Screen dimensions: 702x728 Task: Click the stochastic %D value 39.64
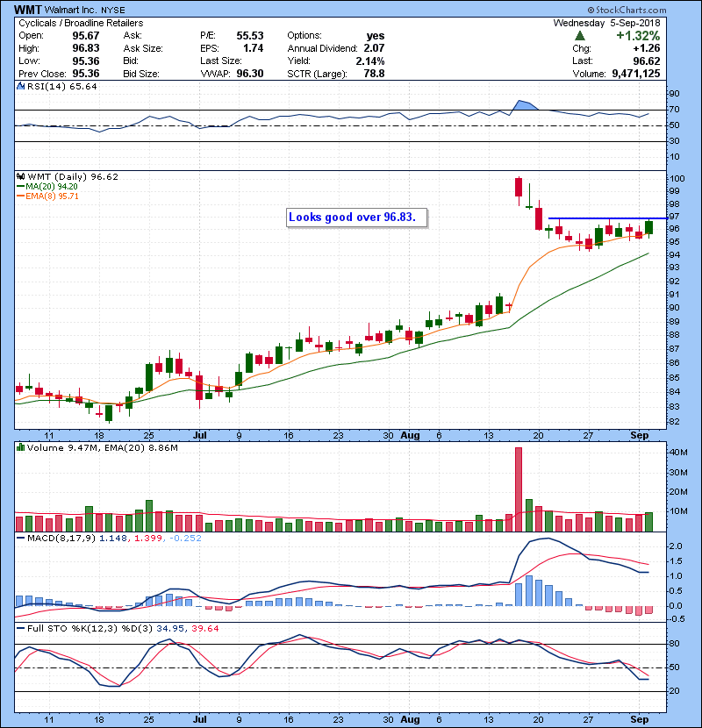click(x=204, y=628)
